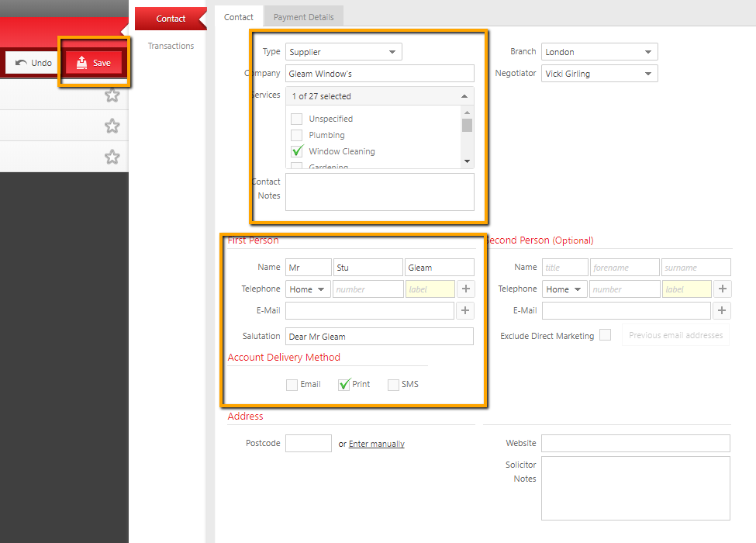
Task: Click the Second Person E-Mail field
Action: point(627,310)
